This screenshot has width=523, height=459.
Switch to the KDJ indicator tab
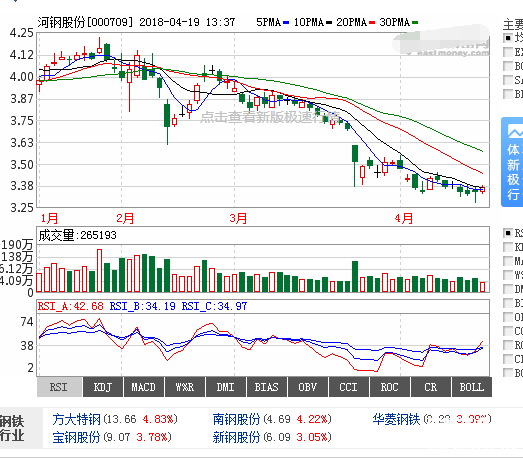[103, 387]
